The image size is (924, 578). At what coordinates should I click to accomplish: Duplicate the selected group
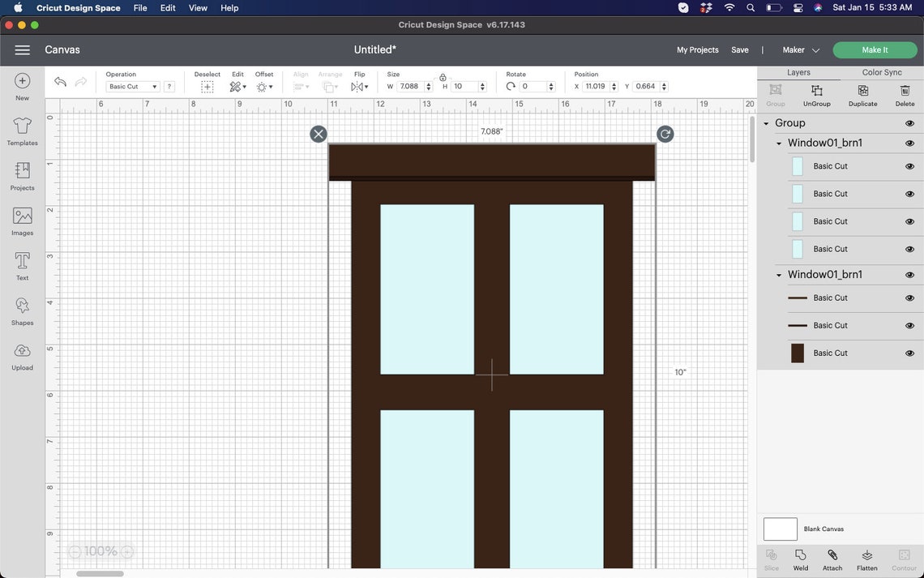pos(862,96)
